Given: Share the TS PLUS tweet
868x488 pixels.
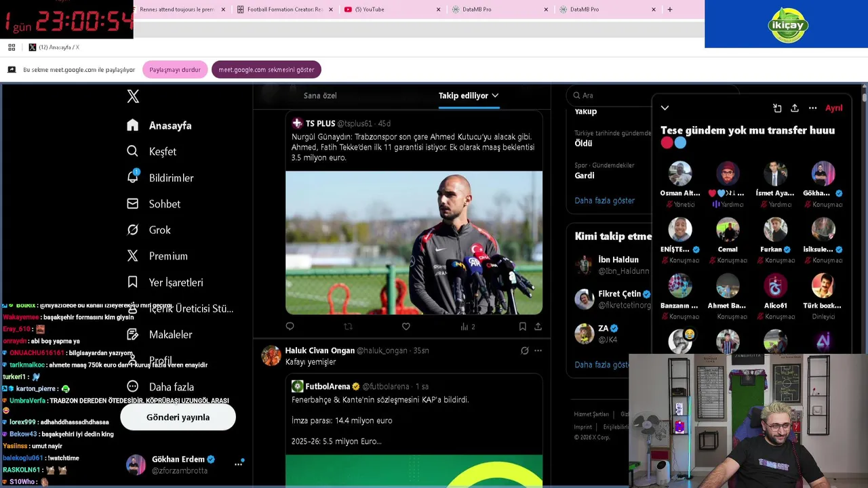Looking at the screenshot, I should click(x=538, y=326).
